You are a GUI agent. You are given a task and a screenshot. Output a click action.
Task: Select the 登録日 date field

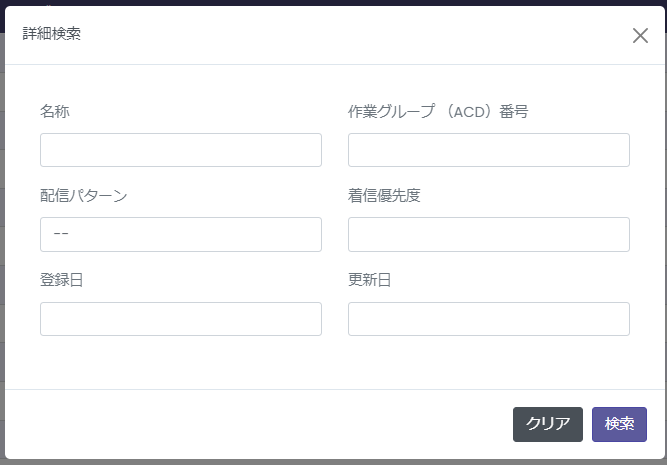181,319
